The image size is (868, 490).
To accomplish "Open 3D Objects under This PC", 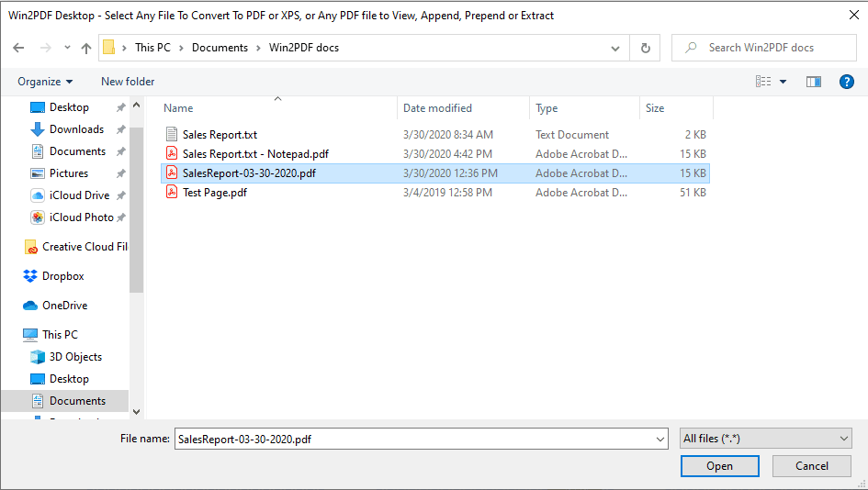I will (x=75, y=357).
